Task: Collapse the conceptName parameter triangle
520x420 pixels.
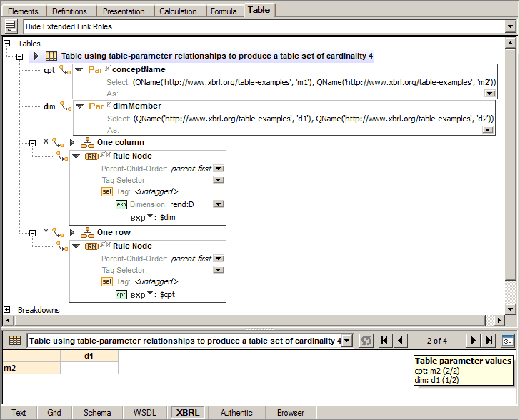Action: [79, 70]
